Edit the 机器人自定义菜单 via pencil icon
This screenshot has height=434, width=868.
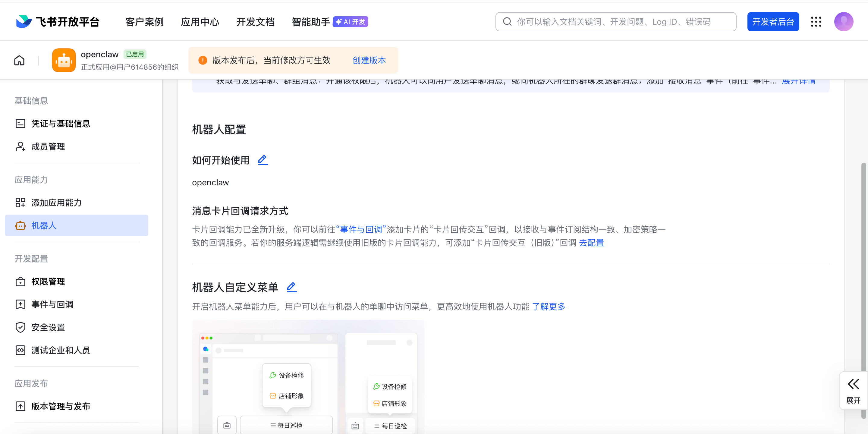click(x=291, y=287)
